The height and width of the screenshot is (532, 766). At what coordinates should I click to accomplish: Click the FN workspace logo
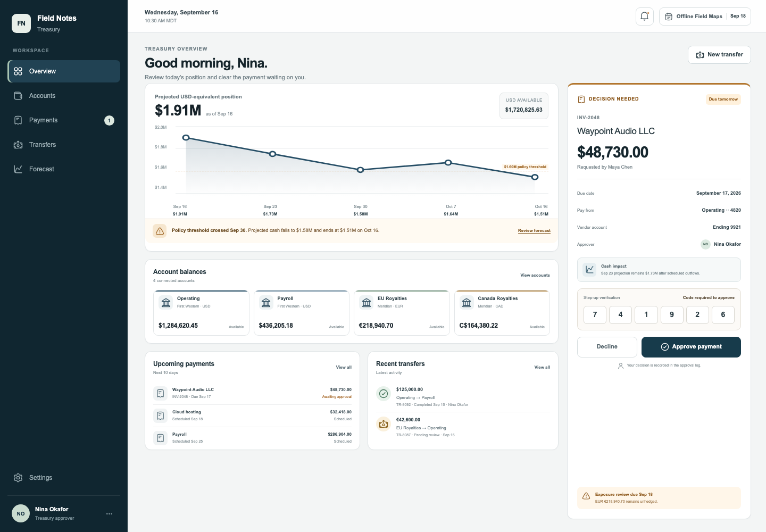pos(21,23)
